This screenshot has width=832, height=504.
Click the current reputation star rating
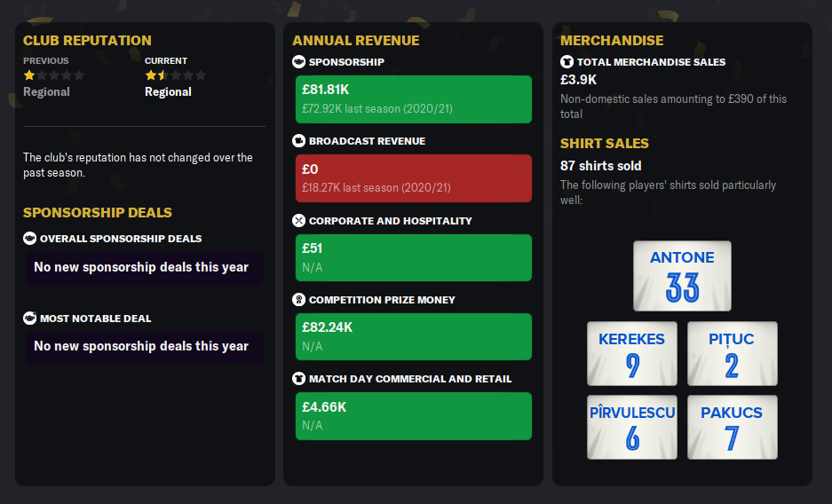(176, 75)
